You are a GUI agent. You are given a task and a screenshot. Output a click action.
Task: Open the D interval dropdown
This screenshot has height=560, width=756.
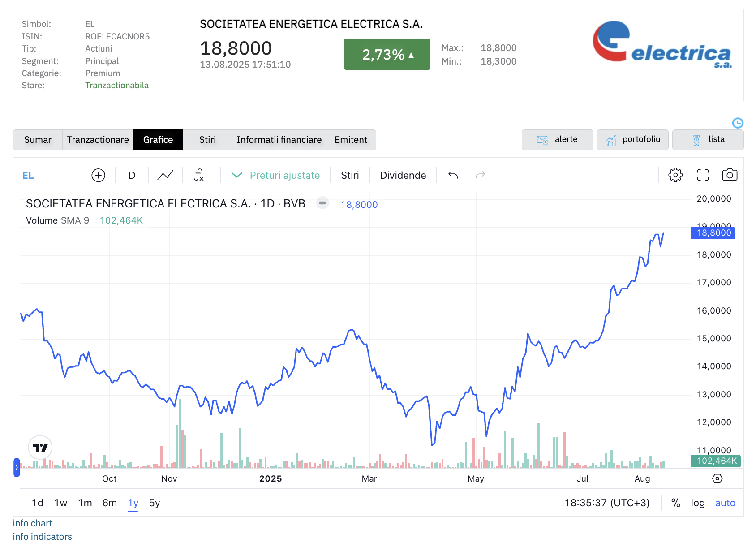[132, 175]
